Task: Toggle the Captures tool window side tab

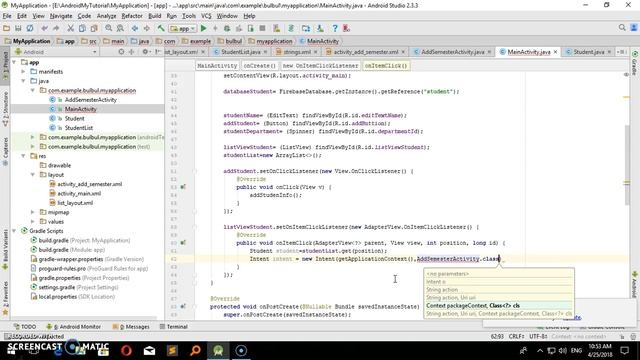Action: tap(5, 151)
